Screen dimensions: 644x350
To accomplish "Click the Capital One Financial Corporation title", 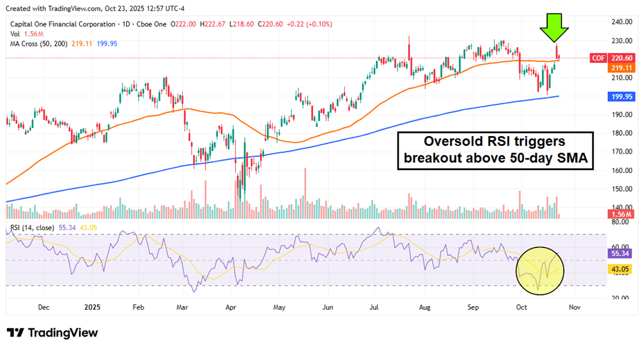I will 63,24.
